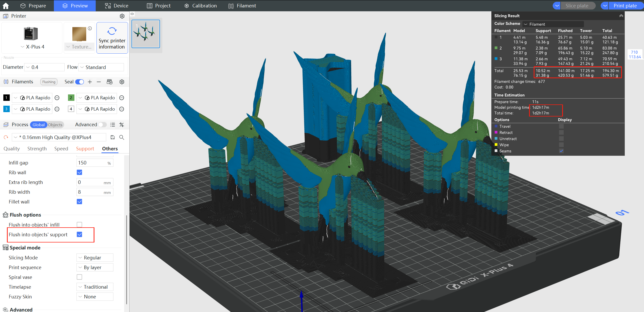The image size is (644, 312).
Task: Open AMS filament mapping icon
Action: coord(110,82)
